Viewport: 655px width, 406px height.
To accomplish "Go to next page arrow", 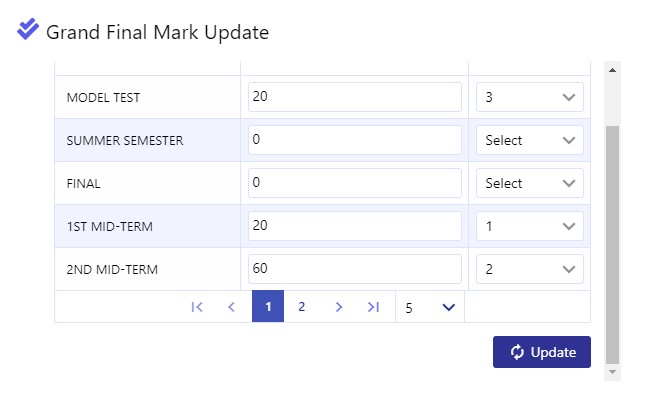I will click(339, 307).
